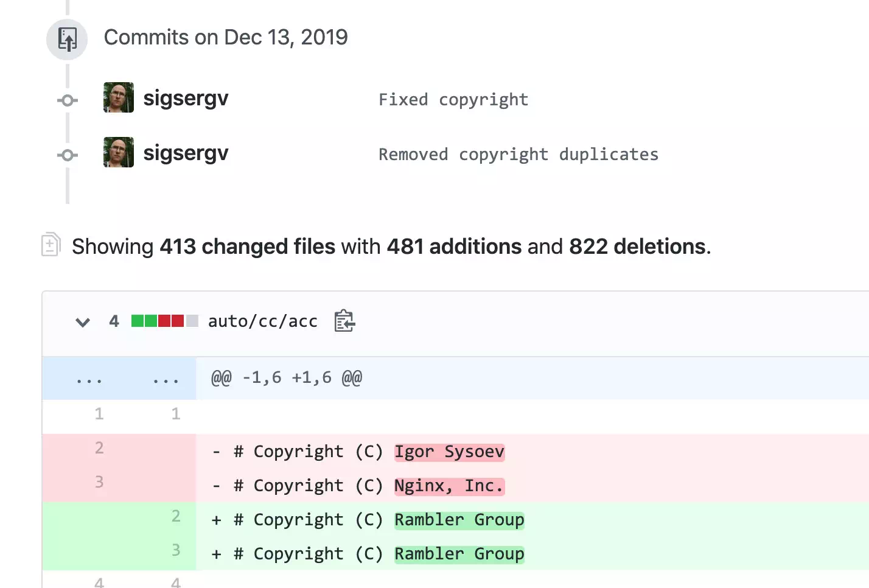Click 413 changed files summary button
Viewport: 869px width, 588px height.
coord(247,247)
